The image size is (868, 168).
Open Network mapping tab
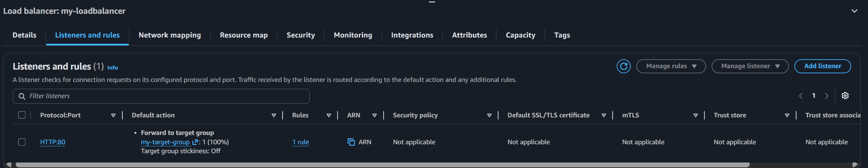170,35
